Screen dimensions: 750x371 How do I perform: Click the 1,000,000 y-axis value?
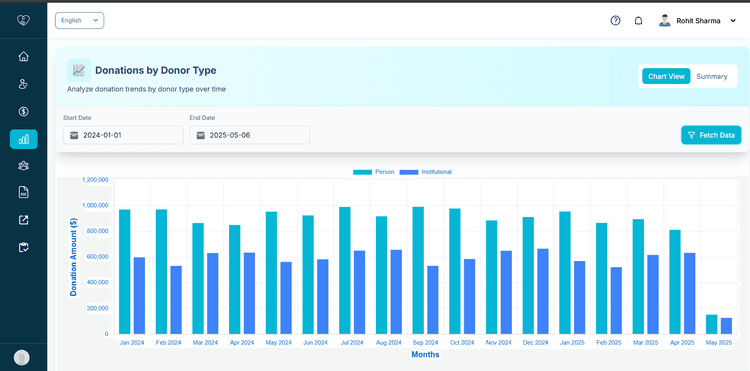[96, 206]
